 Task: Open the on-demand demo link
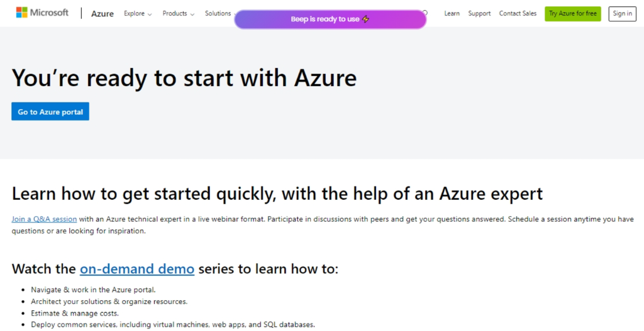pyautogui.click(x=136, y=269)
